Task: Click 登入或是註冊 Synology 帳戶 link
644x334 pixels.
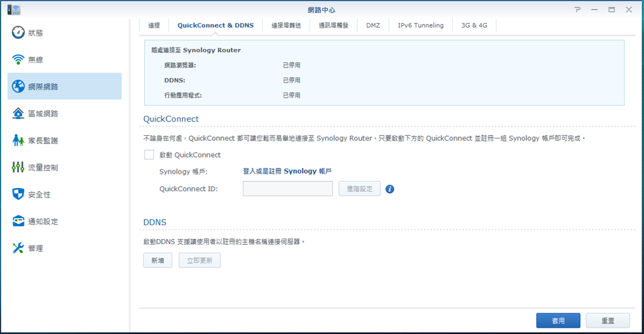Action: [x=287, y=171]
